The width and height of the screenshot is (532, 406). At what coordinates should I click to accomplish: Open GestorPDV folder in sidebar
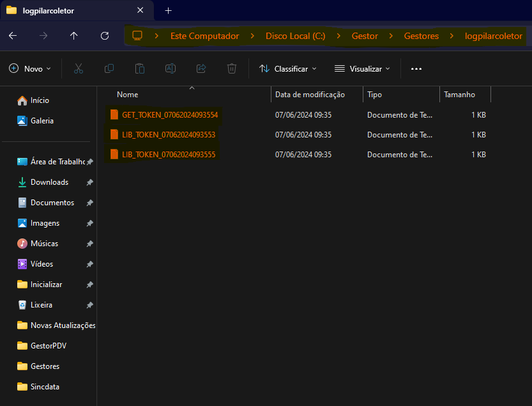[48, 346]
